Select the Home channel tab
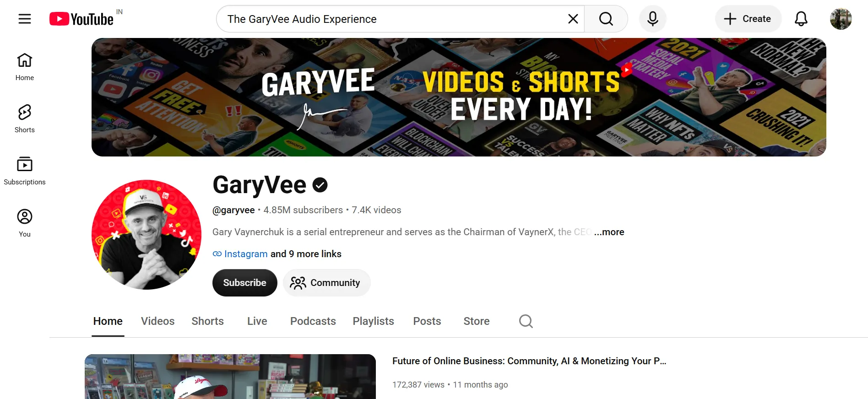This screenshot has width=868, height=399. point(108,321)
